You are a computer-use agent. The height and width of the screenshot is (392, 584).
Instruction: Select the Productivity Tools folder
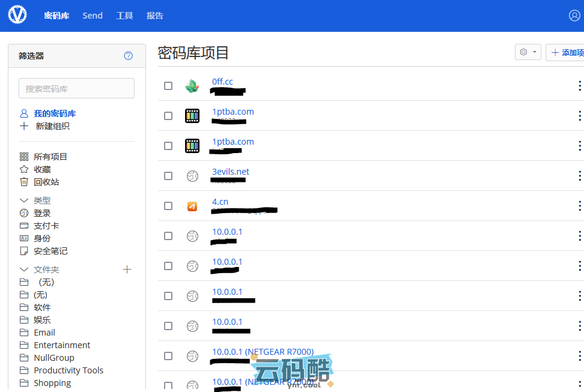68,370
